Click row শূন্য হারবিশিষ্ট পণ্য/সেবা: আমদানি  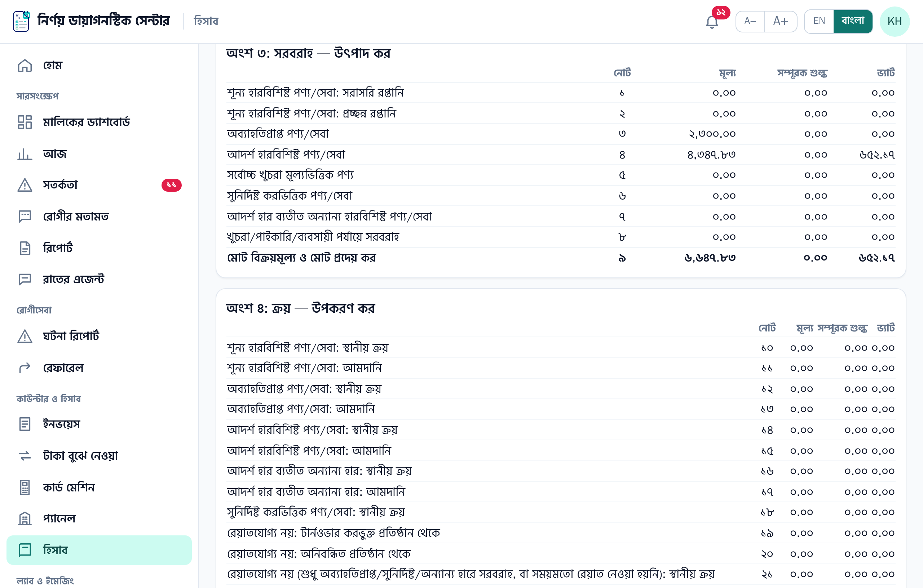coord(561,368)
